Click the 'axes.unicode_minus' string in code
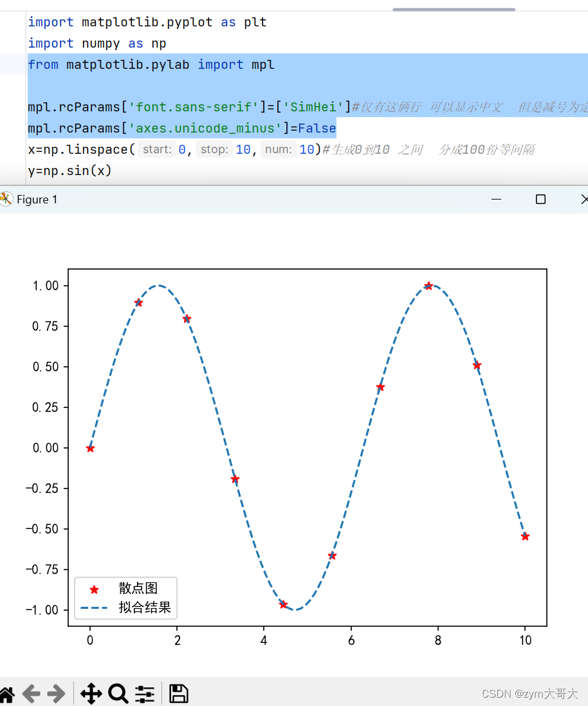Screen dimensions: 588x706 (x=205, y=128)
